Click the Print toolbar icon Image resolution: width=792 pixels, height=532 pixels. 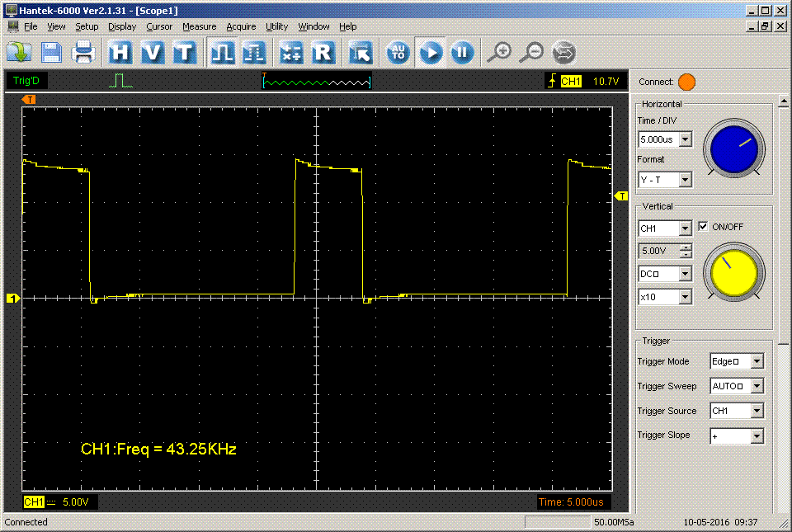(x=83, y=53)
